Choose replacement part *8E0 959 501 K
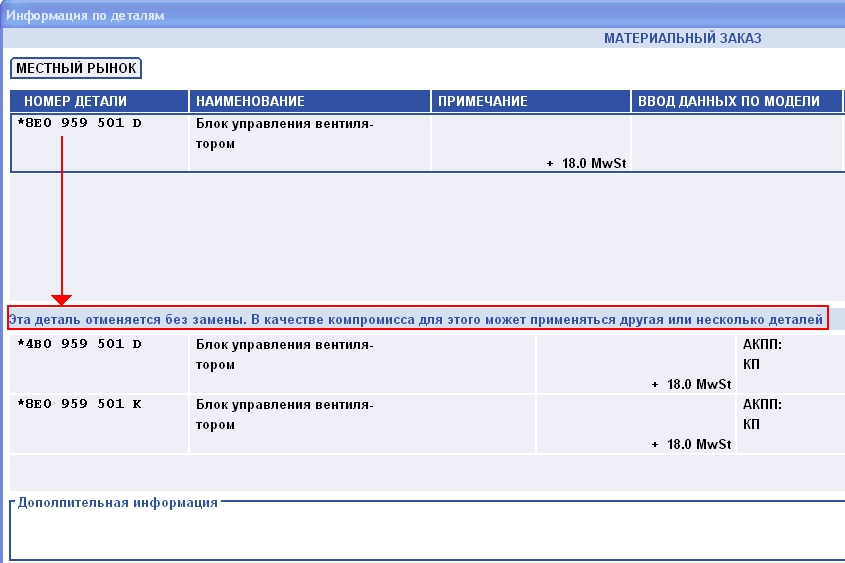 [x=80, y=405]
